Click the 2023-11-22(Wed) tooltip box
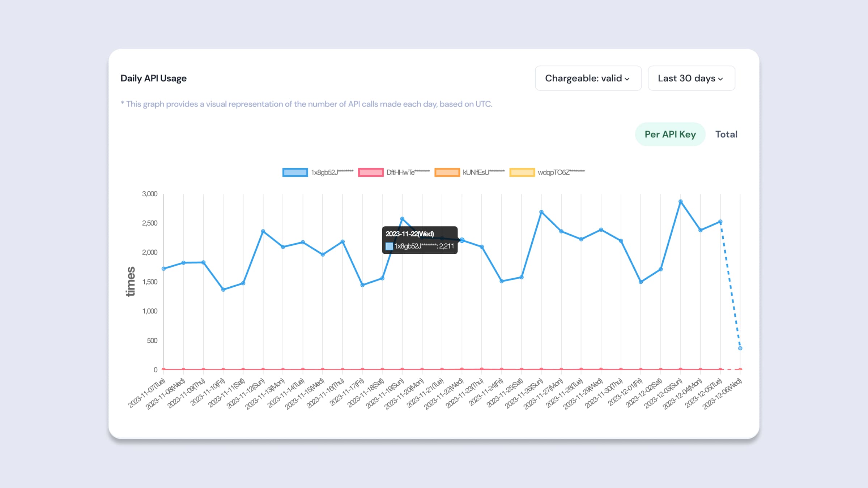 (420, 240)
